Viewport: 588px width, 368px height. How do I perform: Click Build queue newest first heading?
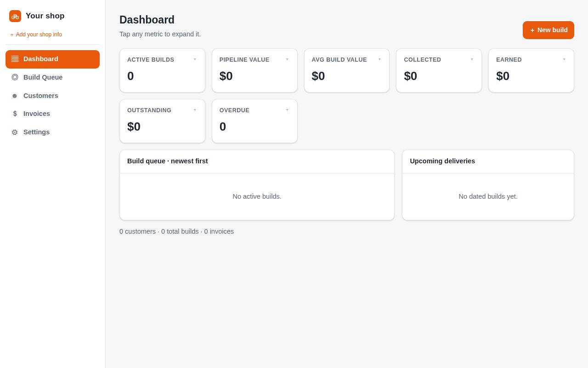tap(168, 161)
